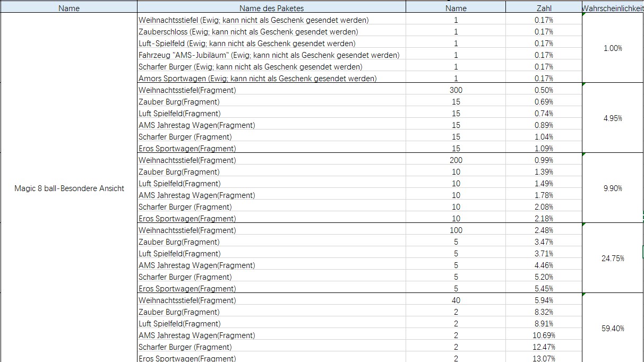
Task: Select the "Name des Paketes" column header
Action: (271, 8)
